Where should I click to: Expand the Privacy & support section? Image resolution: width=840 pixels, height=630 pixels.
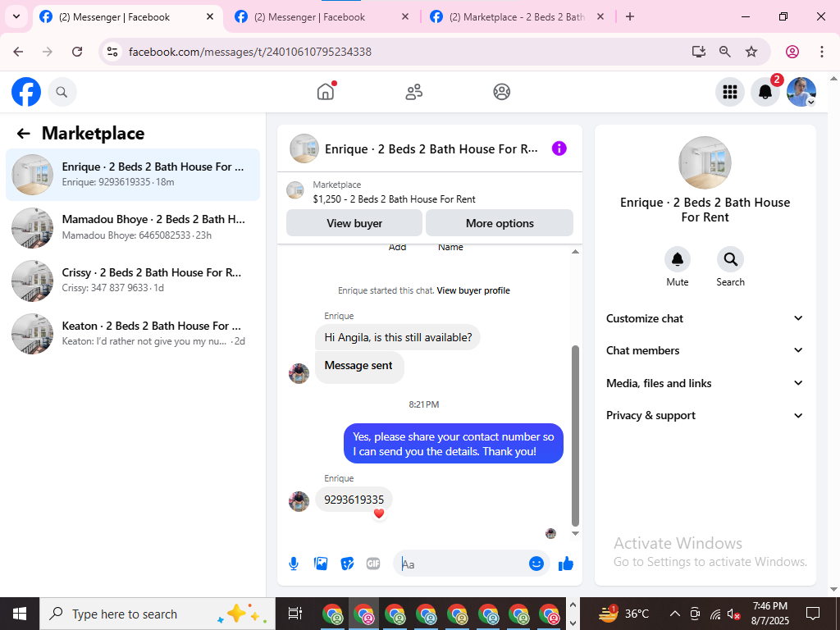click(x=705, y=415)
